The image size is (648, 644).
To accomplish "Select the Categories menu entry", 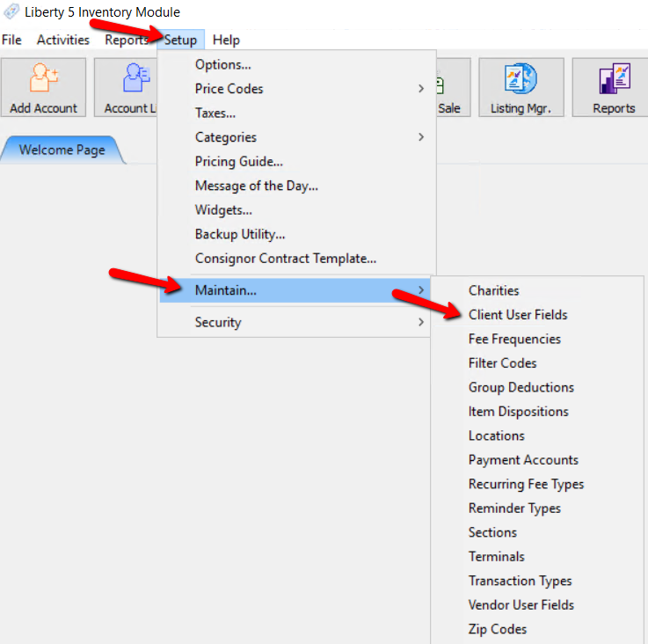I will (296, 137).
